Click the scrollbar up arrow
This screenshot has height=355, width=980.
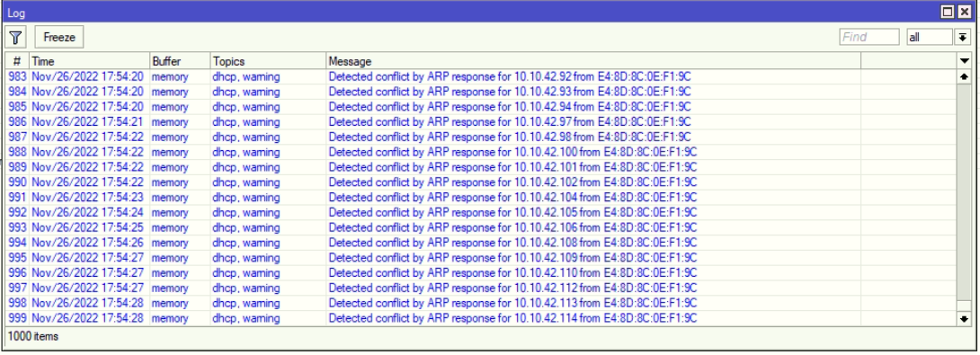coord(965,76)
